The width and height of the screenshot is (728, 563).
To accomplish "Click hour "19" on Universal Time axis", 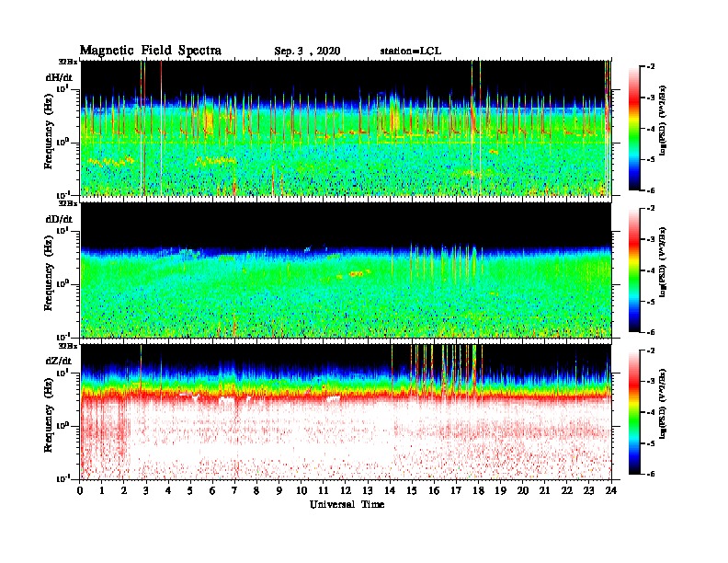I will point(500,490).
